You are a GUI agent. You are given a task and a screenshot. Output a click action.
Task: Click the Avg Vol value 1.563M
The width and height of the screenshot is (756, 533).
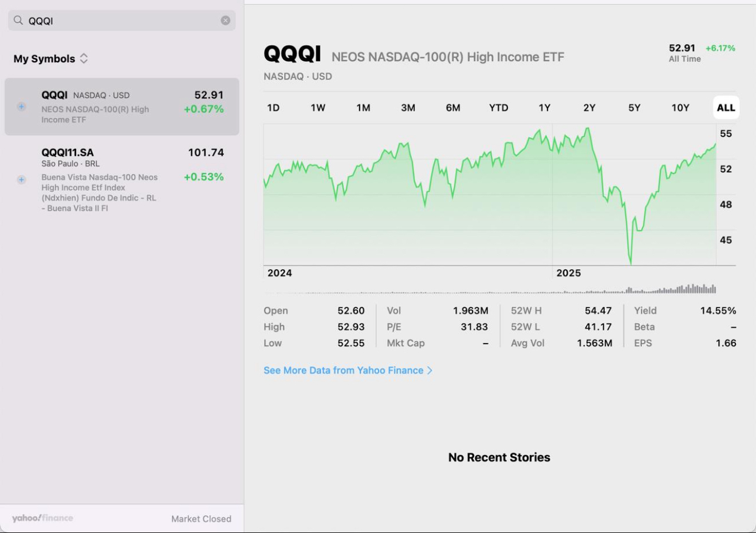594,343
